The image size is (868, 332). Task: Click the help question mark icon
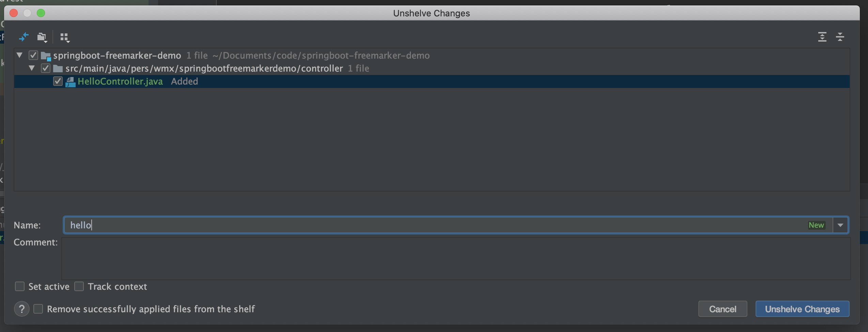(21, 309)
